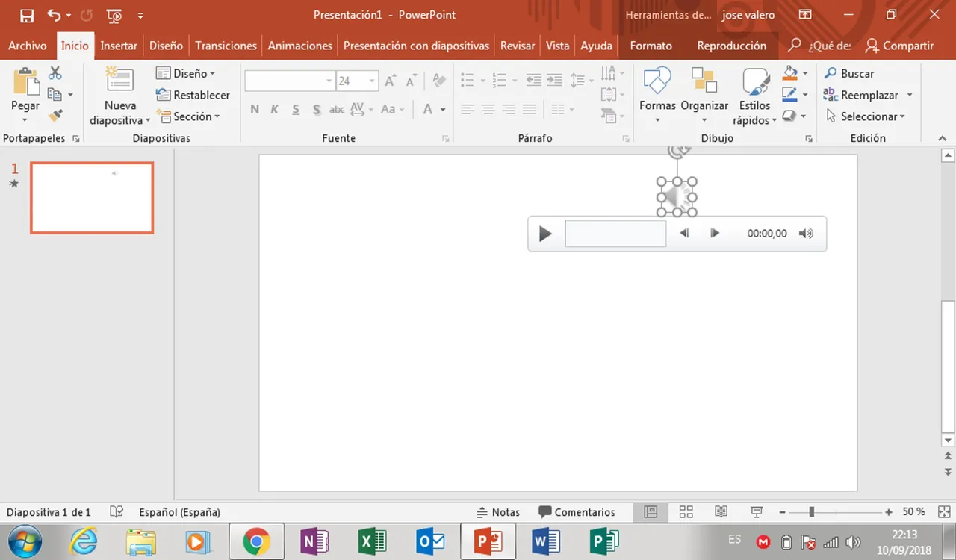Collapse the ribbon

942,138
